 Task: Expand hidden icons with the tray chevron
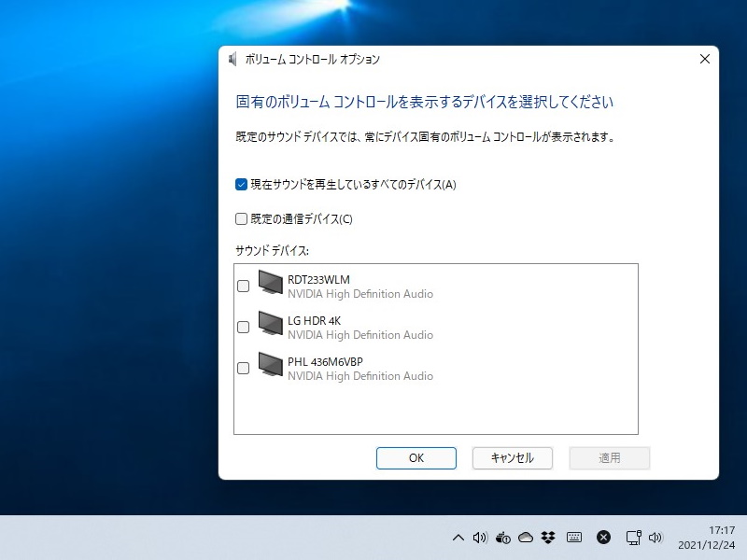click(x=458, y=538)
